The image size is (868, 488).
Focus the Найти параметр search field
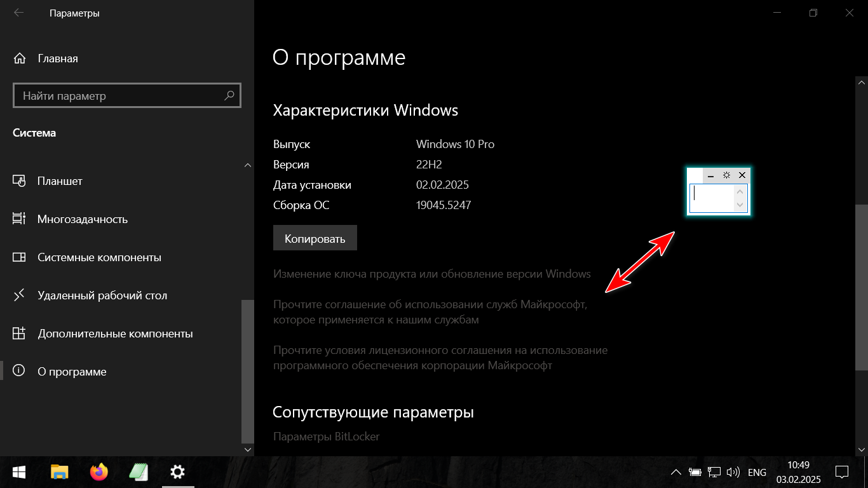(x=127, y=96)
